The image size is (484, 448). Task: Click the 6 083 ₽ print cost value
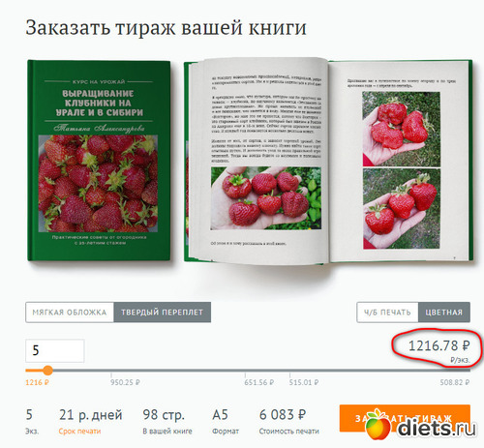283,415
